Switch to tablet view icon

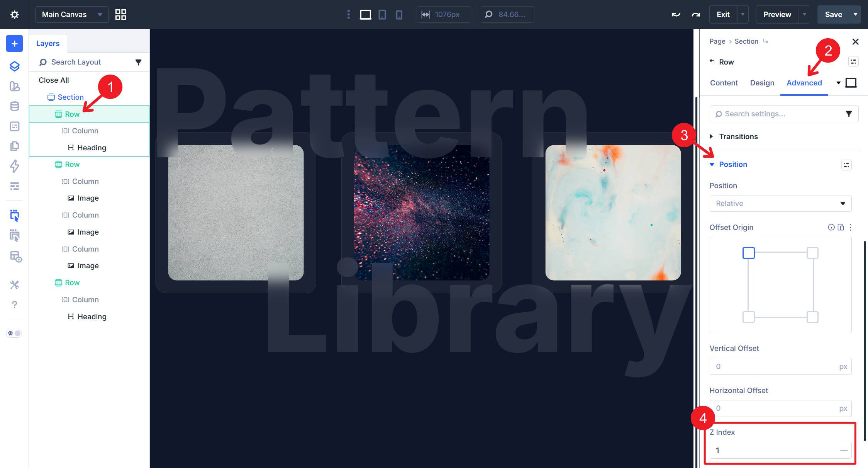click(x=382, y=15)
